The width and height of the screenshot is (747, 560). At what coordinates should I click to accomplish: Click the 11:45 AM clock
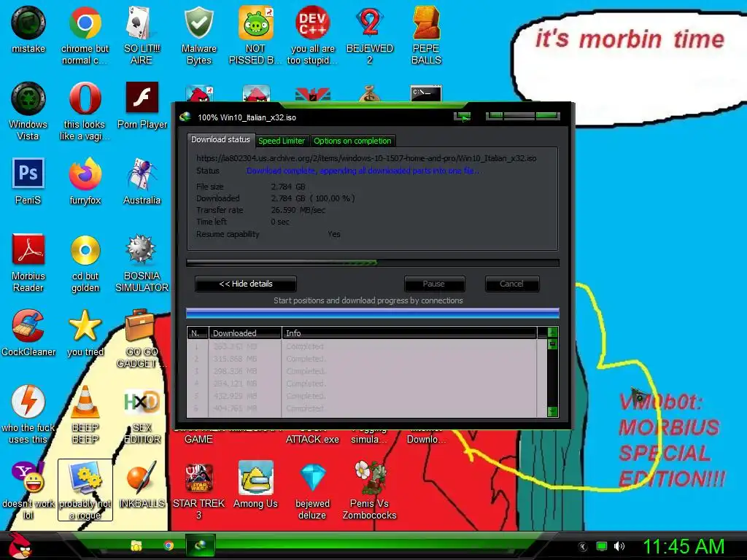pos(684,546)
